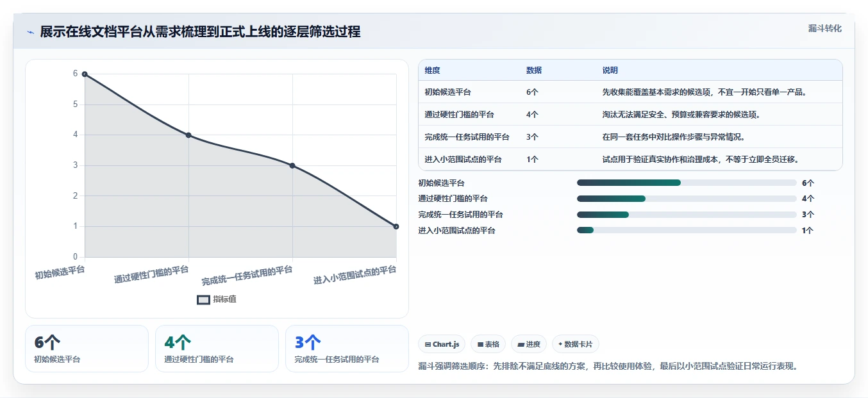Click the 完成统一任务试用的平台 x-axis label
Image resolution: width=868 pixels, height=398 pixels.
coord(247,276)
